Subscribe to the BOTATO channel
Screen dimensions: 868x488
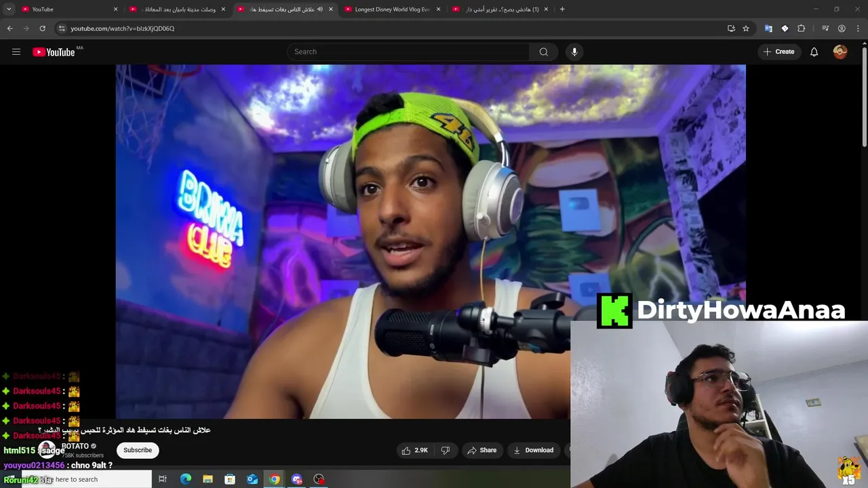[138, 450]
